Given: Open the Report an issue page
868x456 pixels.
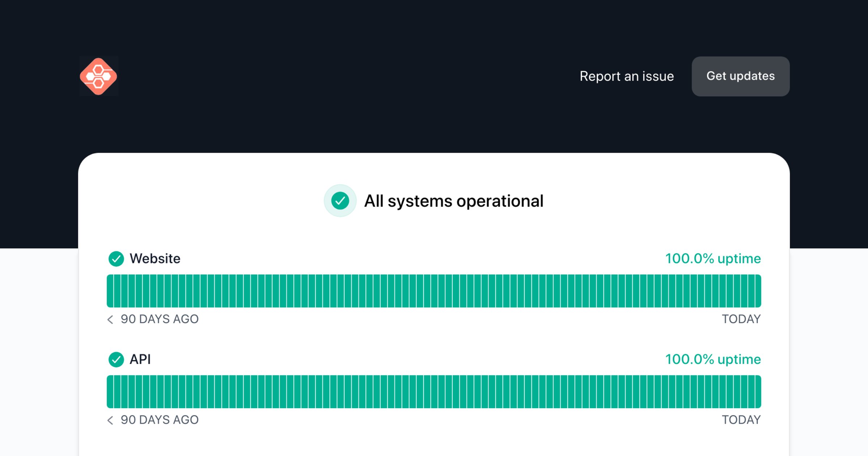Looking at the screenshot, I should pyautogui.click(x=627, y=76).
